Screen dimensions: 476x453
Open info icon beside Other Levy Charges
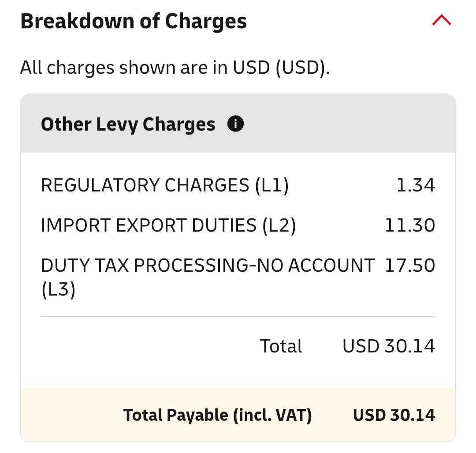click(235, 124)
